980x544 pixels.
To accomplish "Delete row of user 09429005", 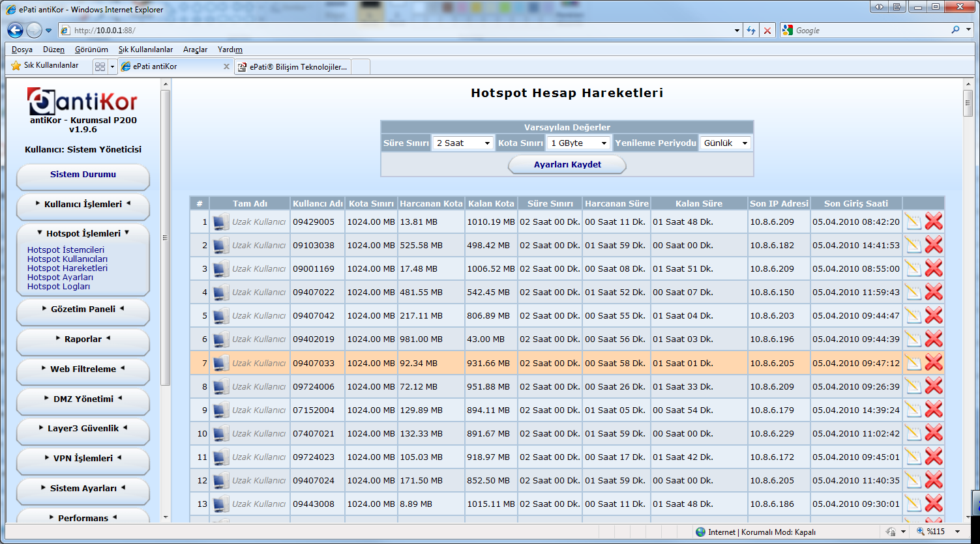I will tap(934, 222).
